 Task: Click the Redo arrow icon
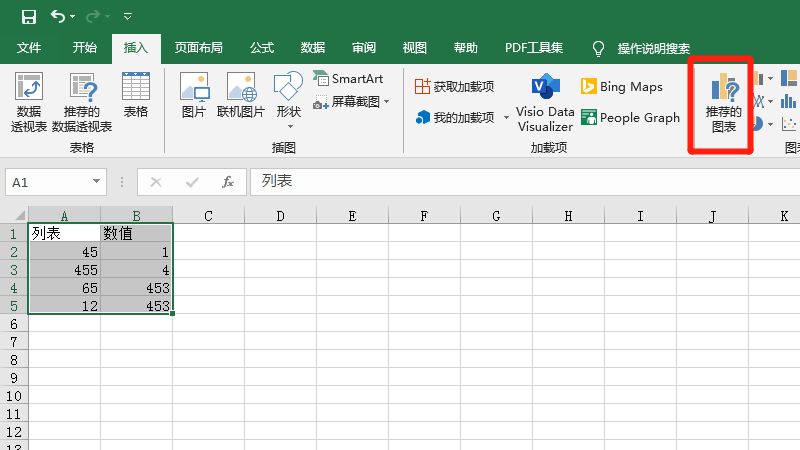tap(92, 16)
